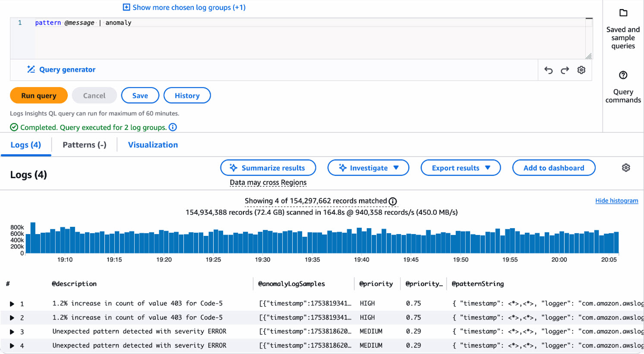The image size is (644, 354).
Task: Click the @patternString column header
Action: (x=478, y=284)
